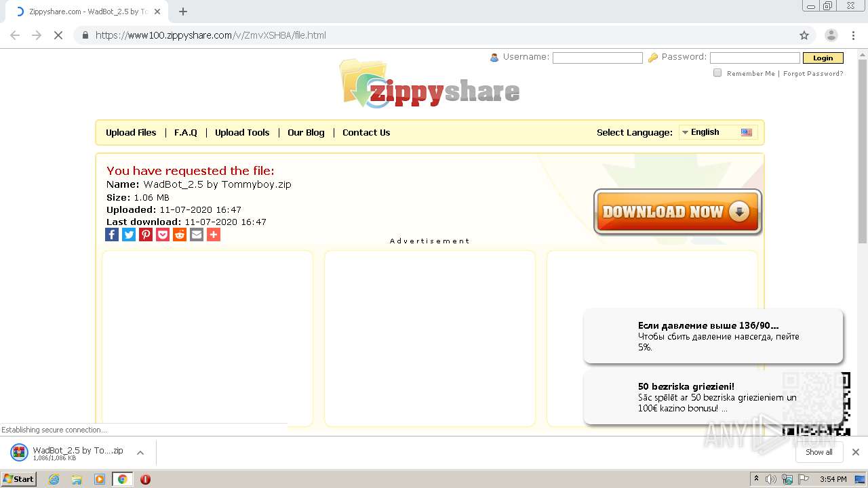Expand Select Language dropdown
This screenshot has height=488, width=868.
718,132
